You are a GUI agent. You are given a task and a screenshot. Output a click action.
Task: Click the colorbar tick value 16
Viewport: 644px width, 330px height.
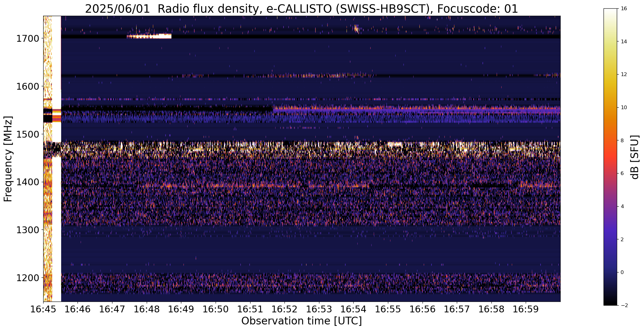pyautogui.click(x=624, y=9)
